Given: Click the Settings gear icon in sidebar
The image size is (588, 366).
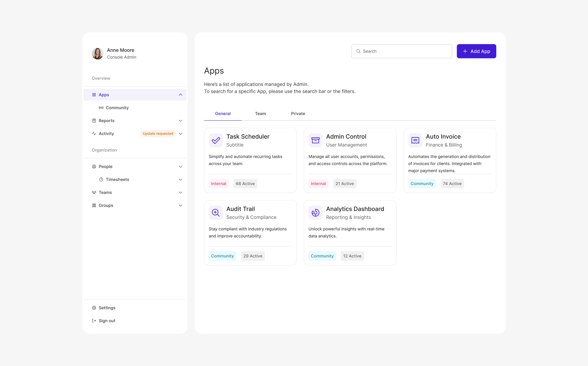Looking at the screenshot, I should coord(94,308).
